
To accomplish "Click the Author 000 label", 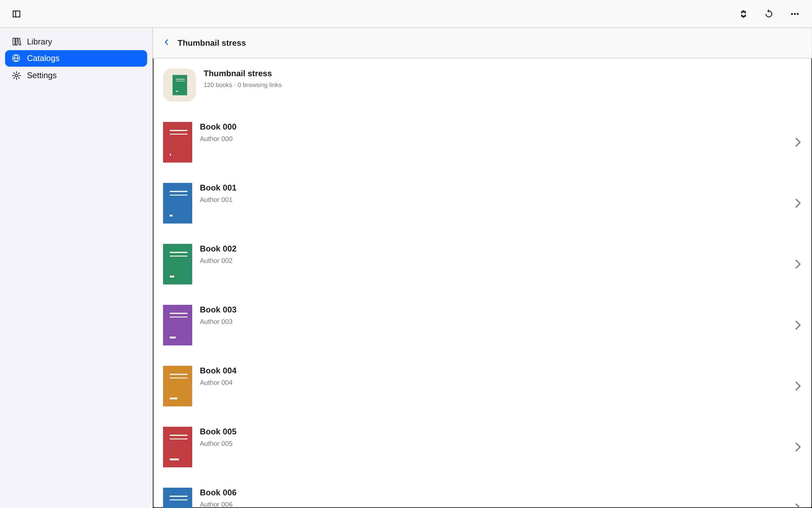I will coord(216,139).
